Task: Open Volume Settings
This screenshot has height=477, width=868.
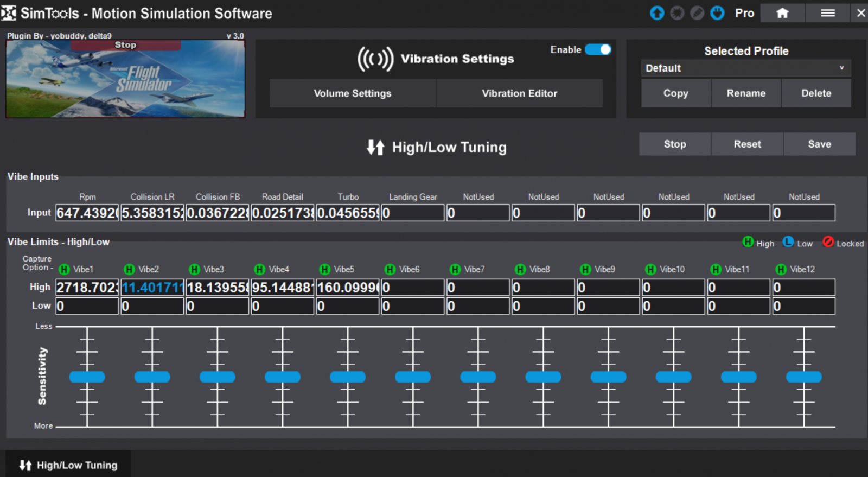Action: click(x=352, y=93)
